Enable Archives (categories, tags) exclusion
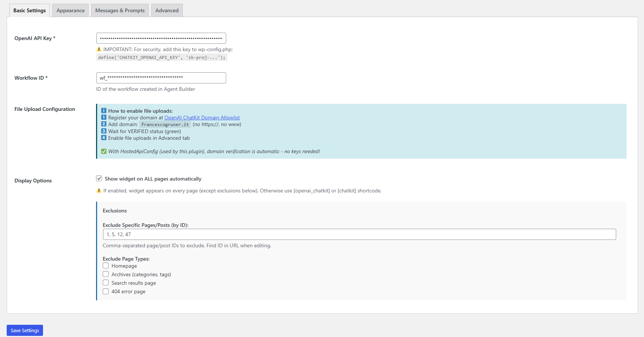This screenshot has width=644, height=337. 106,274
